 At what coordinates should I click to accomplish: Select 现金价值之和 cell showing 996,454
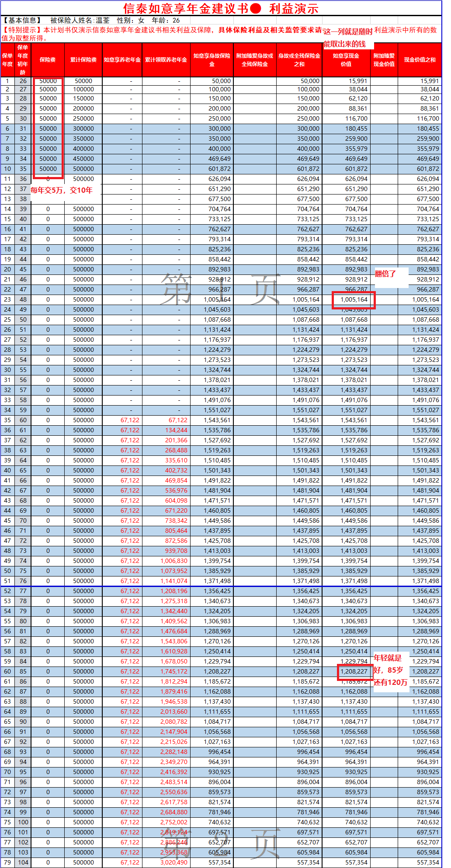(420, 752)
